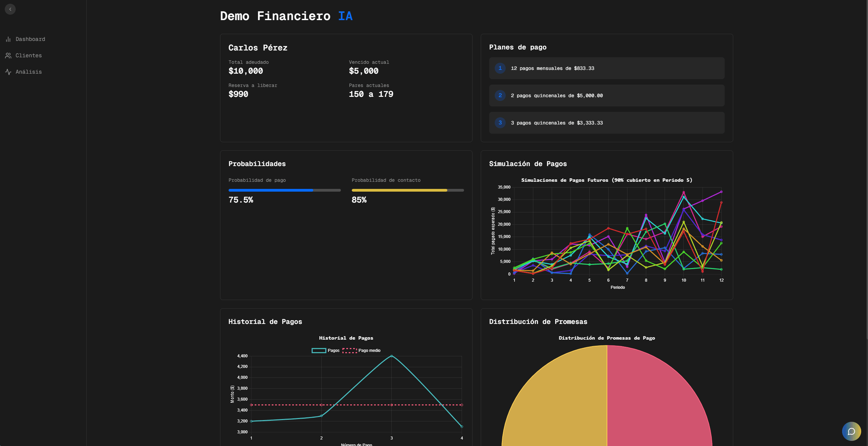Open the chat bubble assistant button
The height and width of the screenshot is (446, 868).
click(851, 431)
